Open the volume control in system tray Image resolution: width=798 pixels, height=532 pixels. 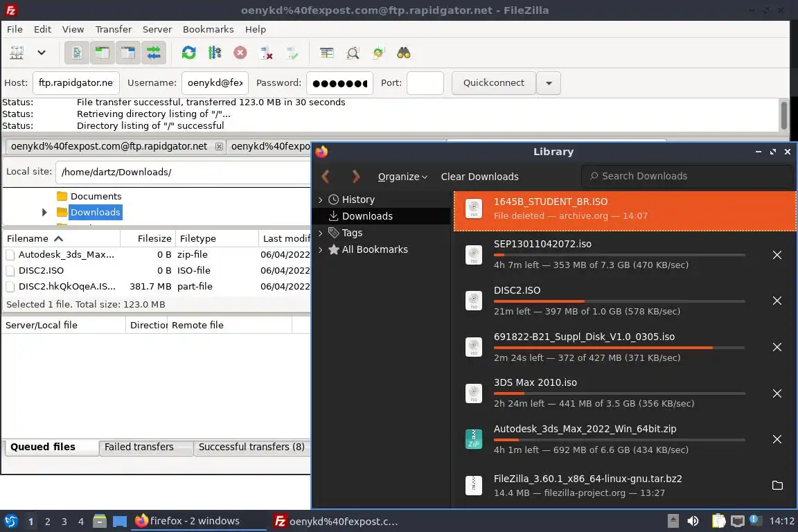pyautogui.click(x=693, y=521)
